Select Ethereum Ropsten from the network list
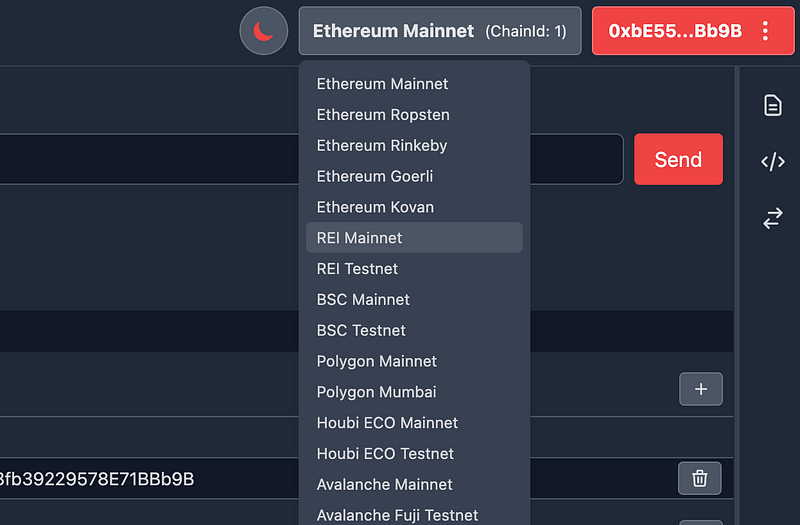800x525 pixels. (383, 115)
